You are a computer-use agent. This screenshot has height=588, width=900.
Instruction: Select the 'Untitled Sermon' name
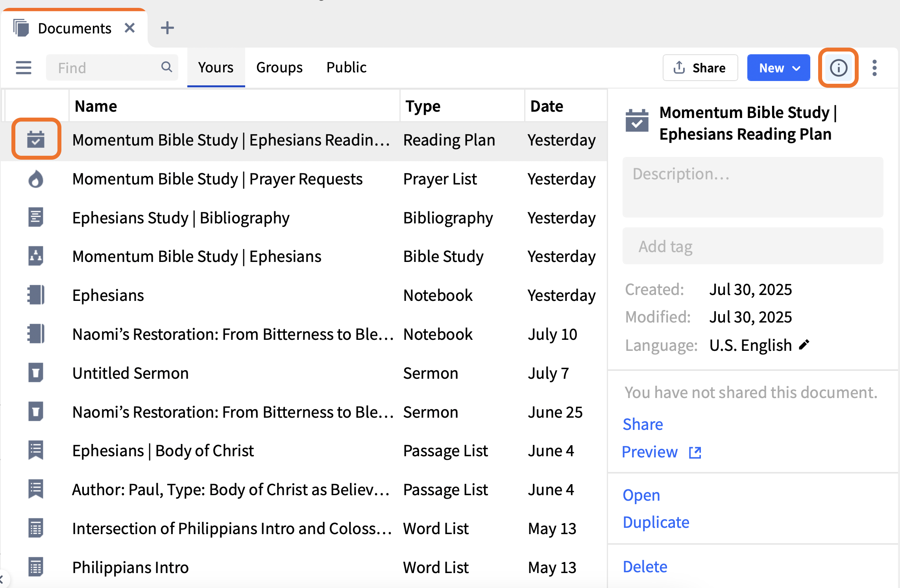coord(131,373)
